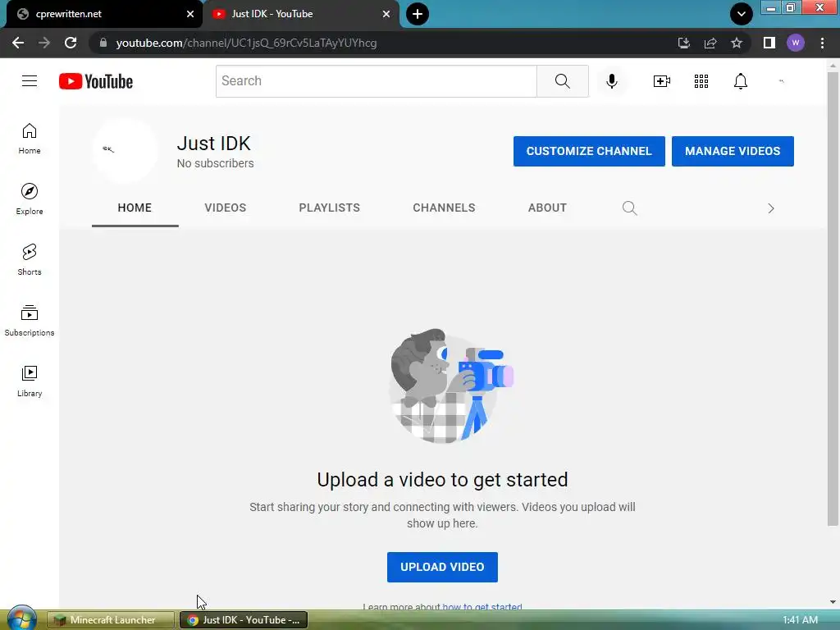This screenshot has height=630, width=840.
Task: Open the Create video camera icon
Action: (662, 81)
